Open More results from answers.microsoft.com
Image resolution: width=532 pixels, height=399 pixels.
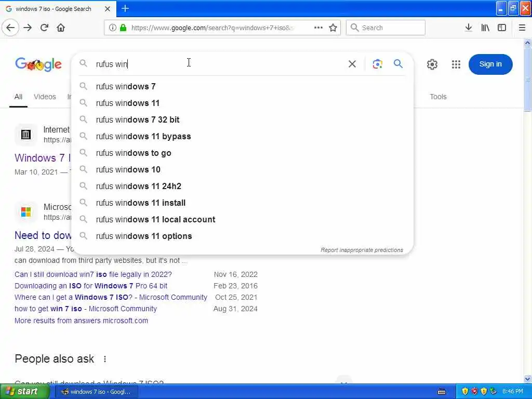(x=82, y=321)
